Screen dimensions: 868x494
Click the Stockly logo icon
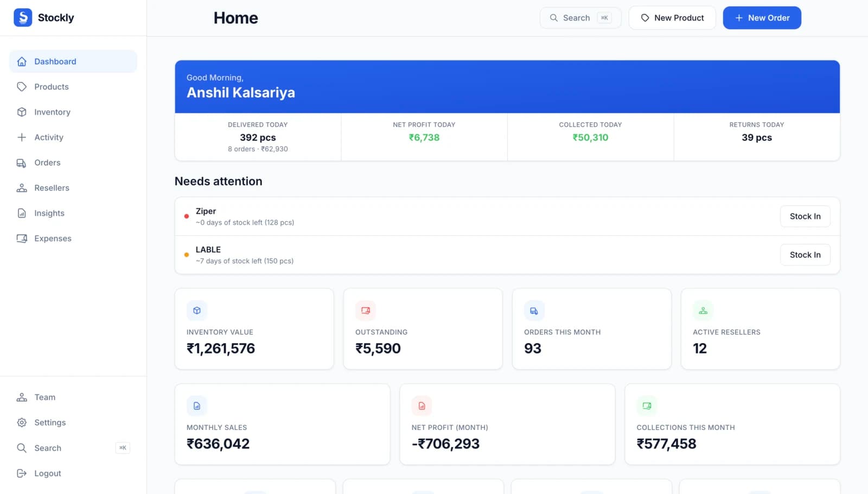coord(23,17)
